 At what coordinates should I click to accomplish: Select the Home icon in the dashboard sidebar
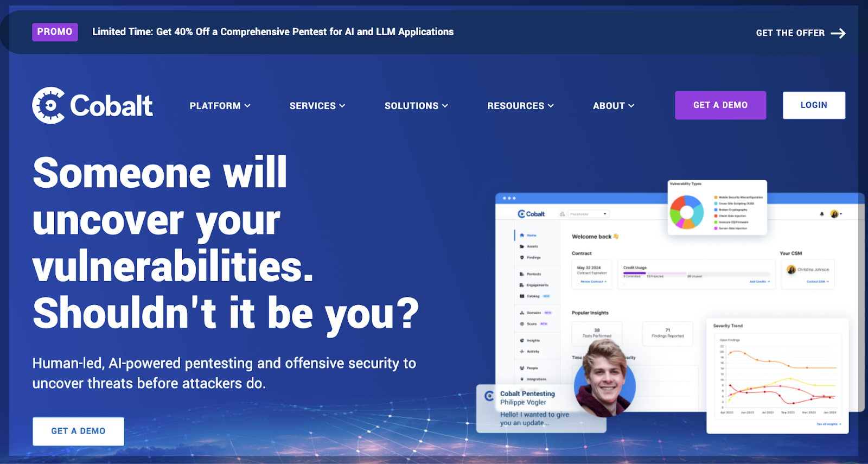pos(522,236)
